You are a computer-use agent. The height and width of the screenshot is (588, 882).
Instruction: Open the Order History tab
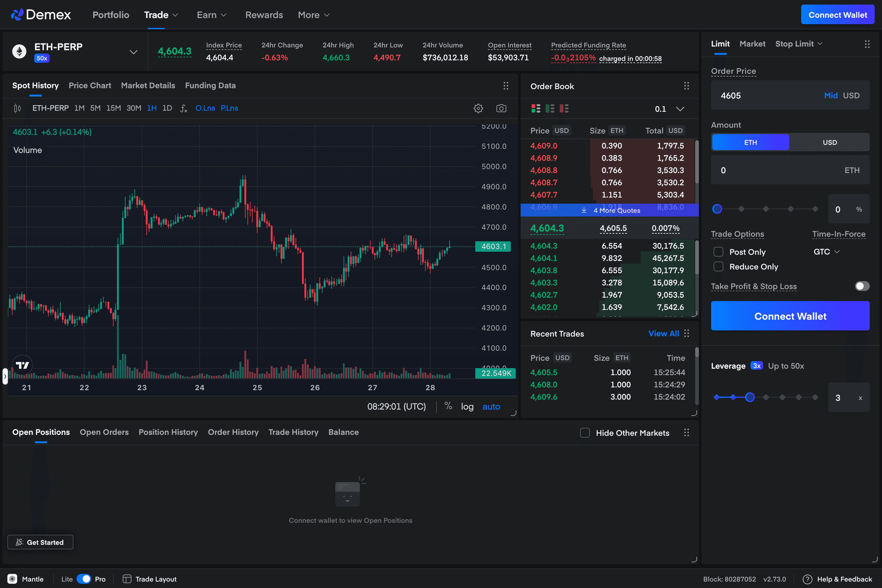point(233,432)
